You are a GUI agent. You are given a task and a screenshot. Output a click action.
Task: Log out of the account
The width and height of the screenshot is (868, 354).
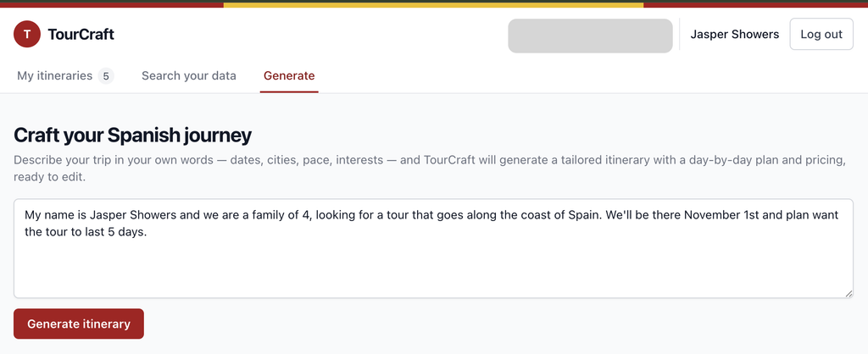(x=821, y=34)
